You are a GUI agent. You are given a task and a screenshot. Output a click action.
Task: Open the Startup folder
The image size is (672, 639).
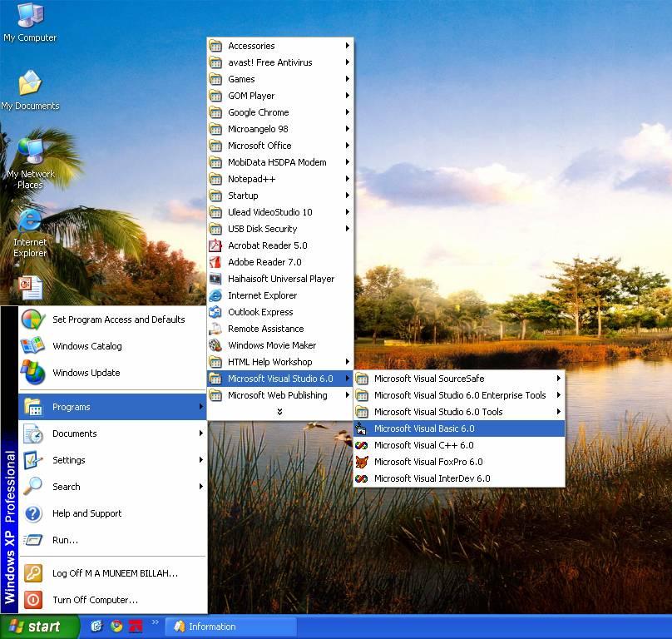[280, 196]
